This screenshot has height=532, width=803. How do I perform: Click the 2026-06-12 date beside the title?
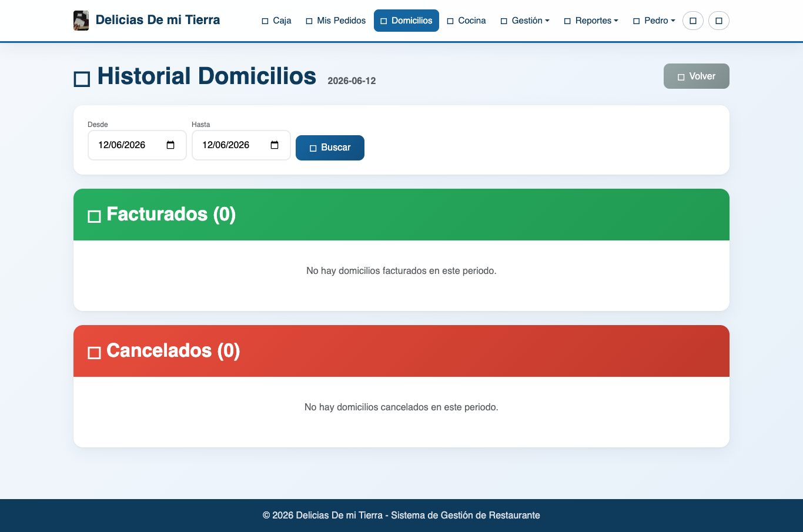352,81
